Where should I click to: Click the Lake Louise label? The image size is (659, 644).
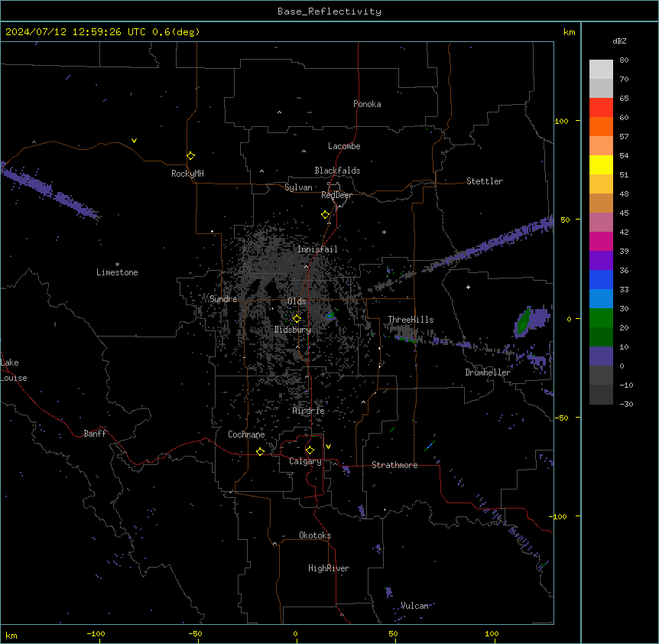pyautogui.click(x=14, y=370)
